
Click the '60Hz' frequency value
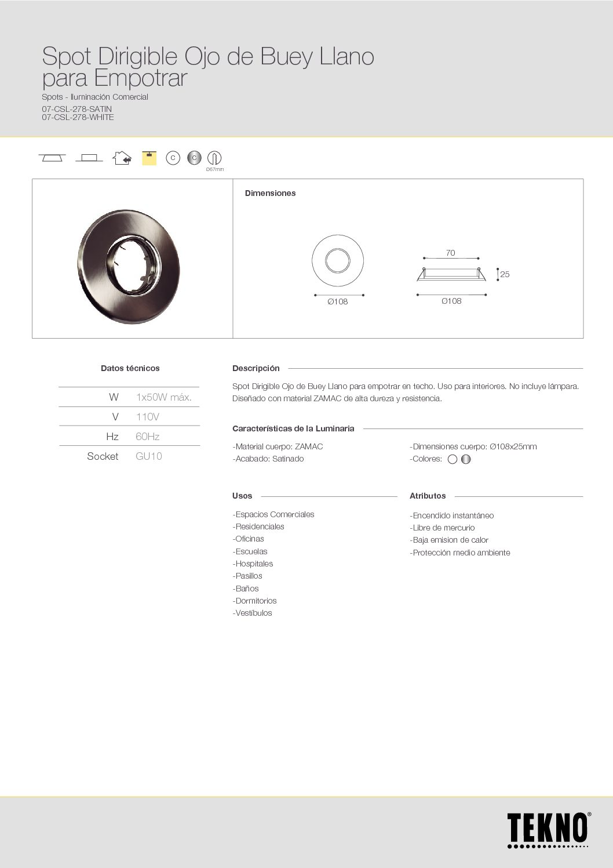[148, 437]
